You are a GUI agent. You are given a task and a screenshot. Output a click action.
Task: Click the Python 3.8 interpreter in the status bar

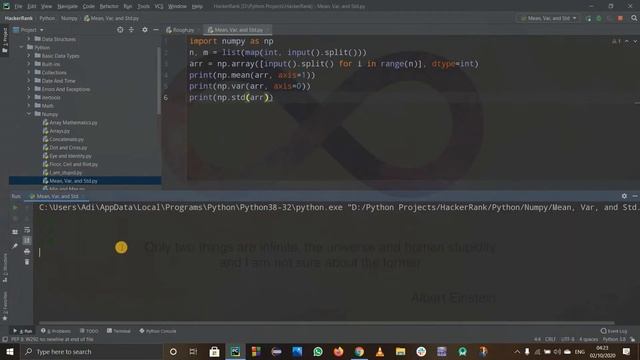click(614, 339)
